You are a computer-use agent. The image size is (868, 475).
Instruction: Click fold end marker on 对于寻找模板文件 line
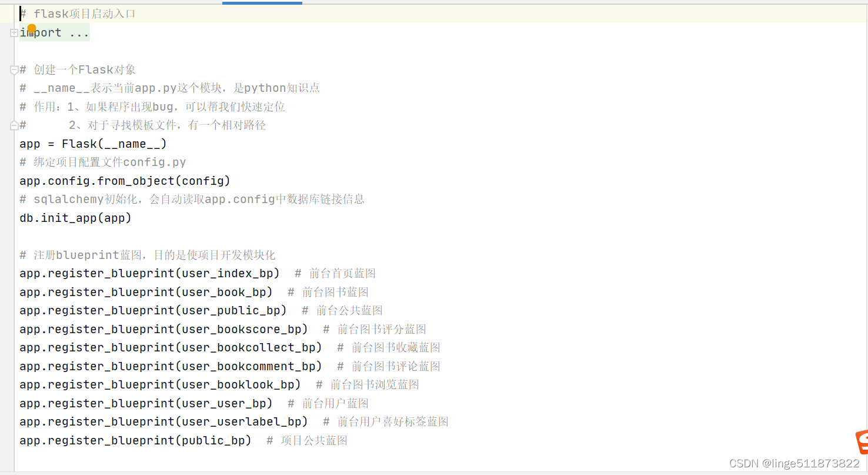coord(14,125)
